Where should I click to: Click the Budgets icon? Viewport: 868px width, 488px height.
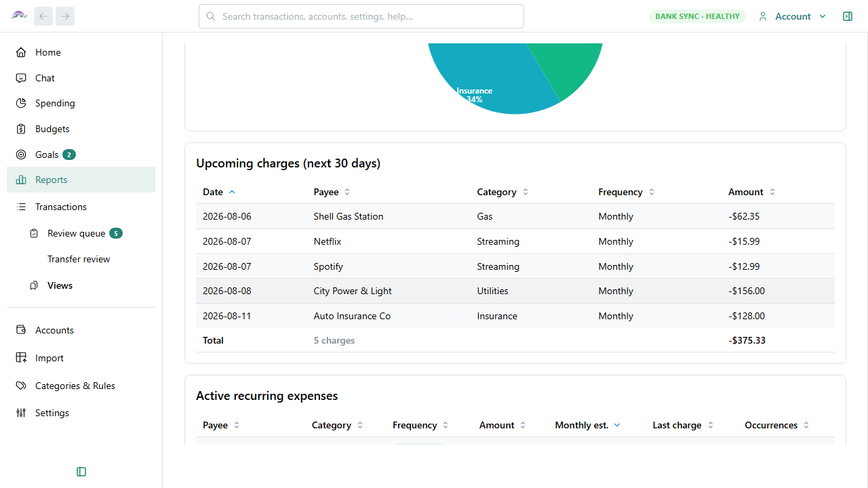[x=21, y=129]
